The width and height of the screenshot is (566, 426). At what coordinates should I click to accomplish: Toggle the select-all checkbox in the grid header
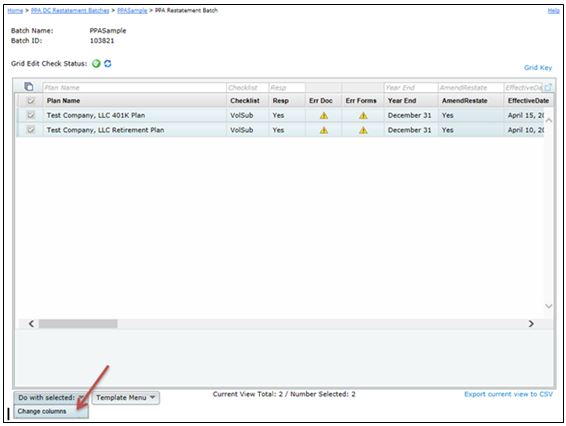[x=31, y=101]
